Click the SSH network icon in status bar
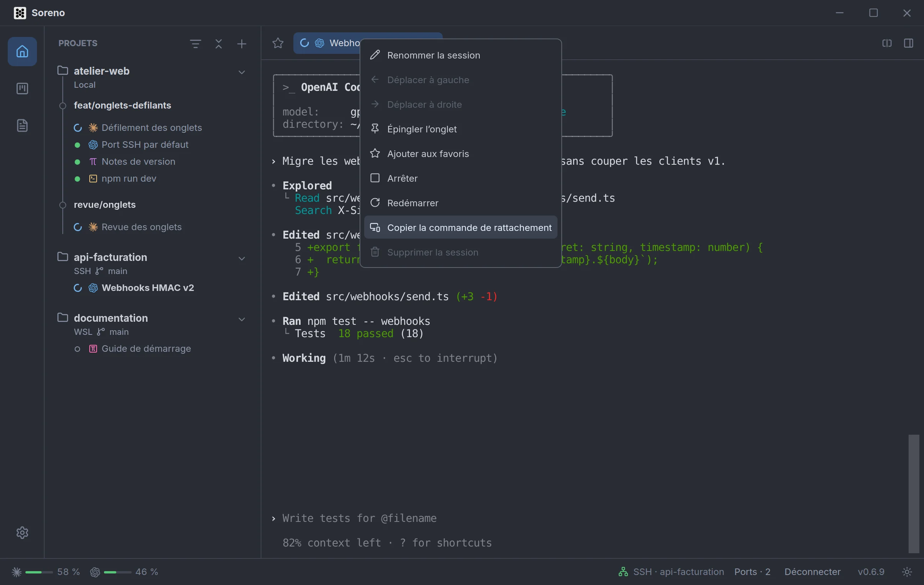 pyautogui.click(x=623, y=572)
